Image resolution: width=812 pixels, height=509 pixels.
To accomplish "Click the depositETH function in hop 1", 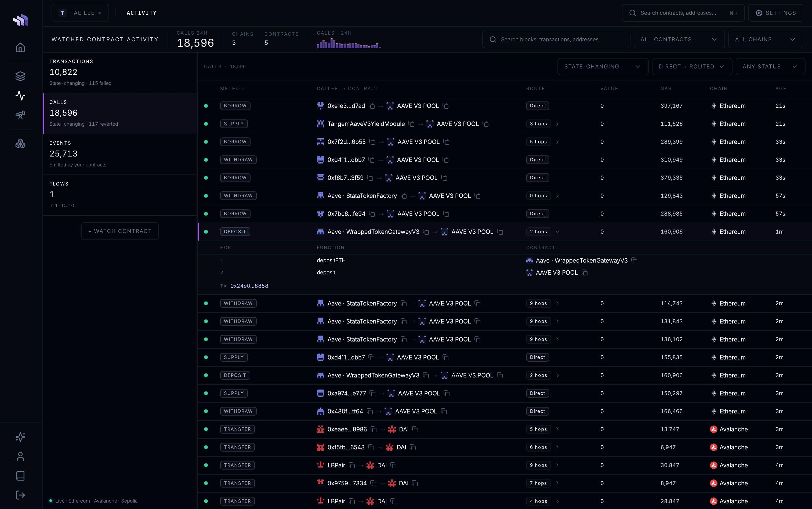I will coord(331,261).
